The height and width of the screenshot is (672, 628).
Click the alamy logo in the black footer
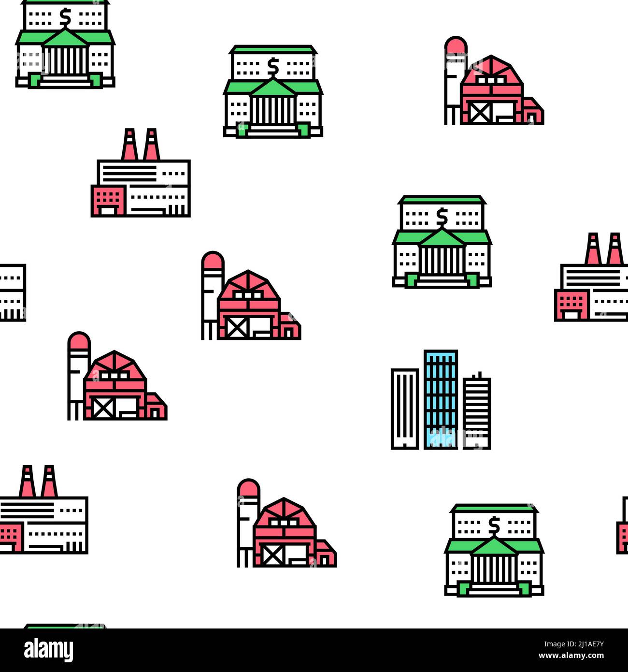coord(48,650)
